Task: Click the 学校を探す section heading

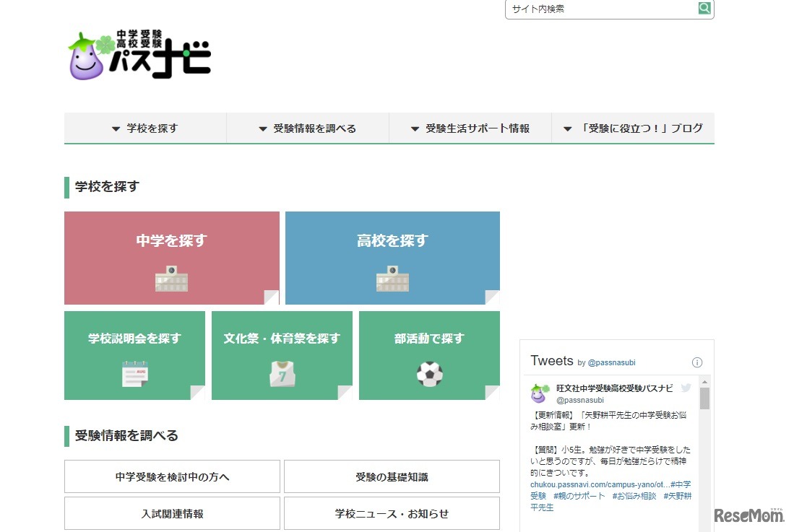Action: 107,187
